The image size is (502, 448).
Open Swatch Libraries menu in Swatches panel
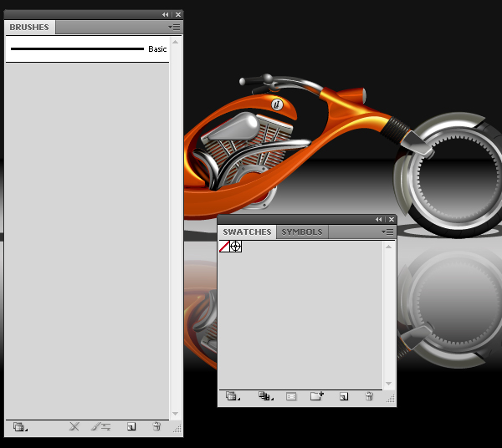click(233, 397)
